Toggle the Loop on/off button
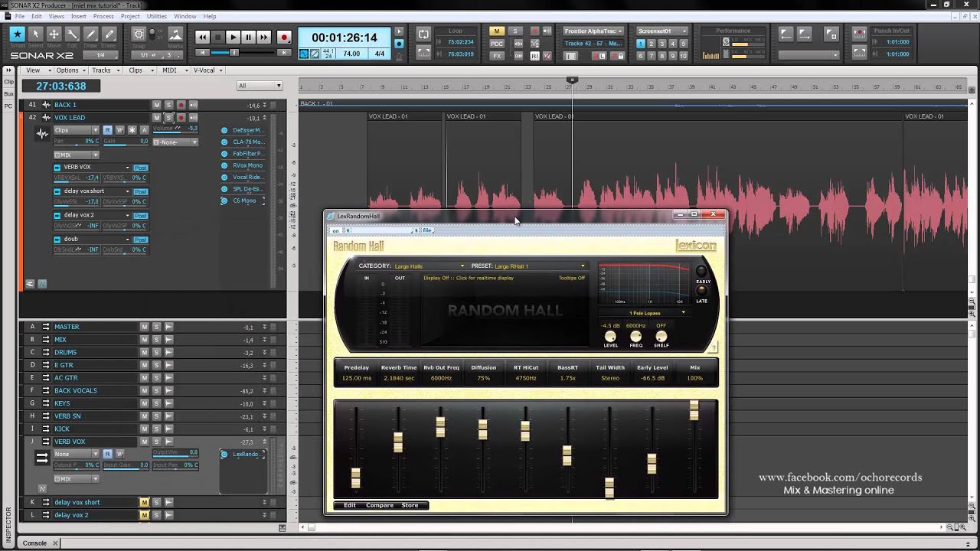980x551 pixels. click(x=423, y=34)
